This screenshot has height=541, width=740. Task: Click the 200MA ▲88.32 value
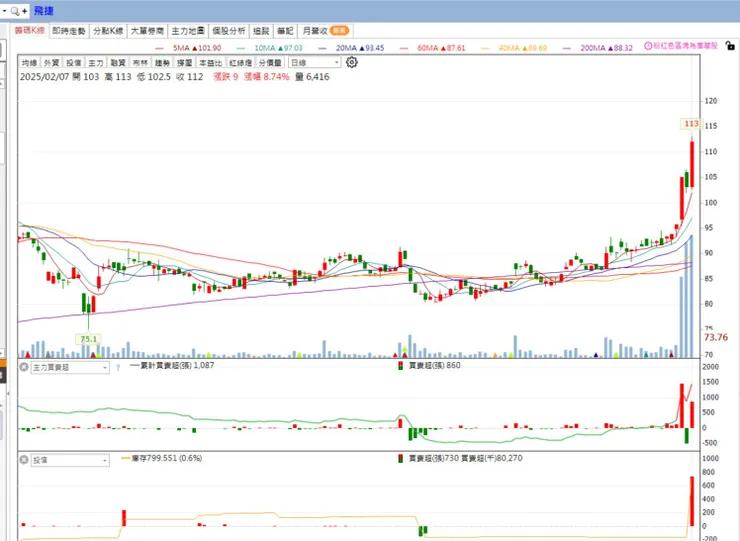[606, 48]
